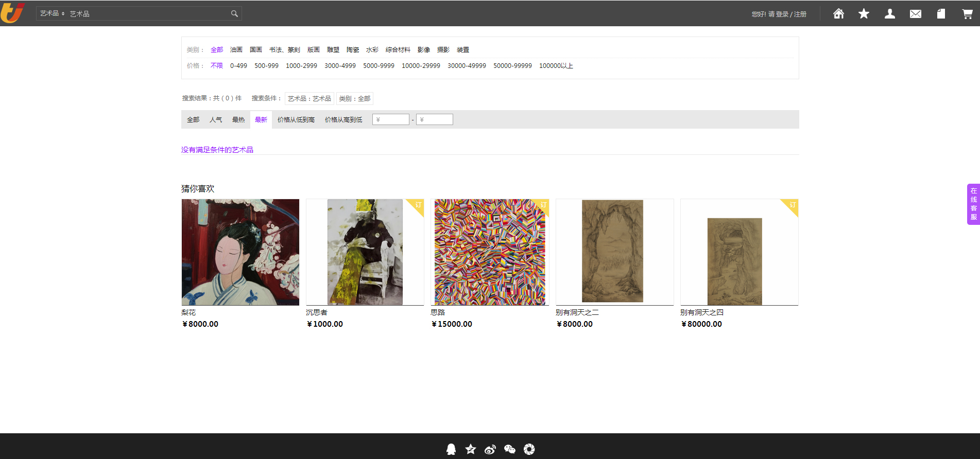Open the document icon in header

click(941, 14)
